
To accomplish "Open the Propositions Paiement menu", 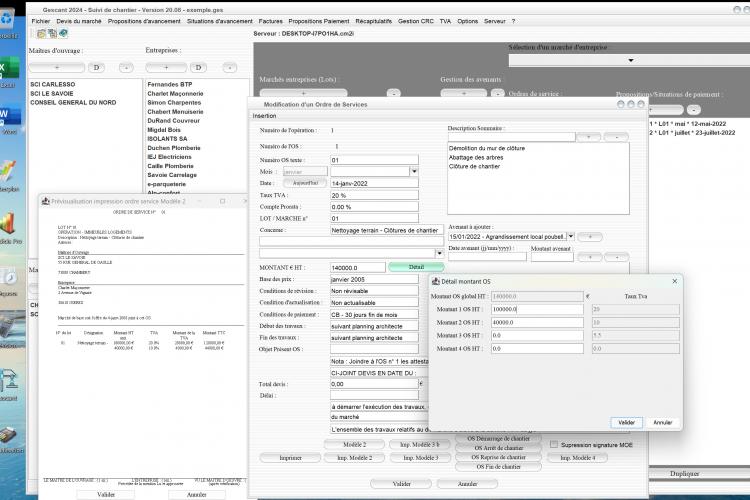I will coord(319,21).
